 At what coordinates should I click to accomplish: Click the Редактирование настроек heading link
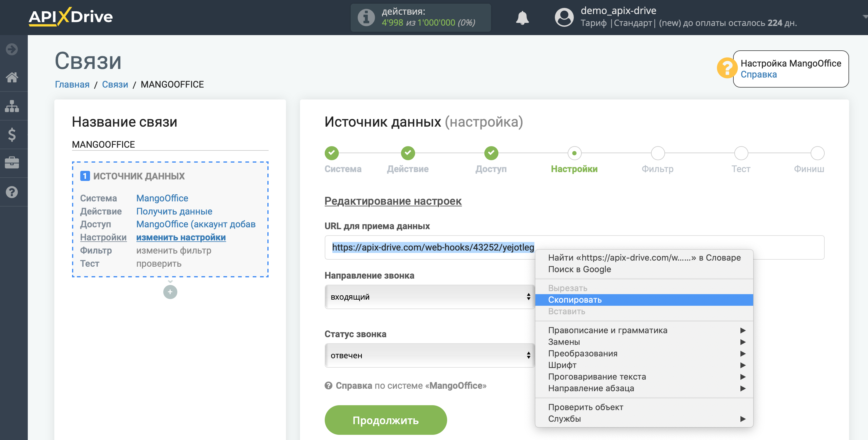tap(393, 201)
